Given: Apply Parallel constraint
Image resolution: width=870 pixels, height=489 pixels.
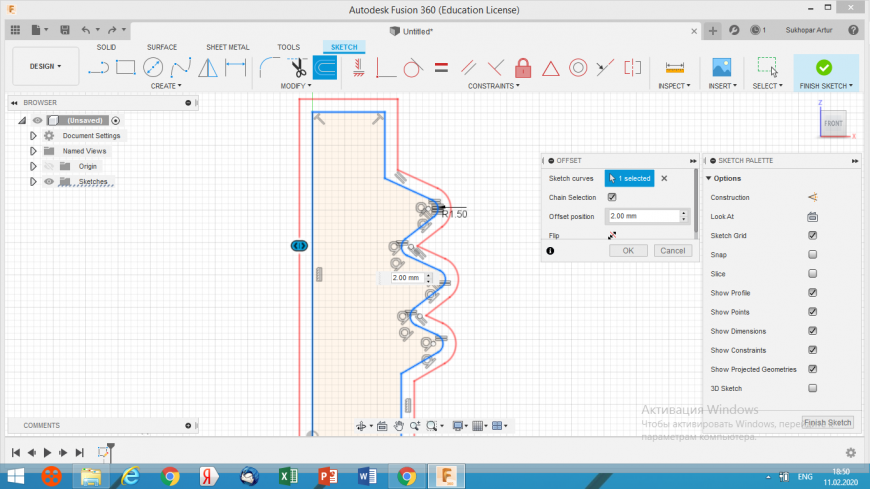Looking at the screenshot, I should pos(469,68).
